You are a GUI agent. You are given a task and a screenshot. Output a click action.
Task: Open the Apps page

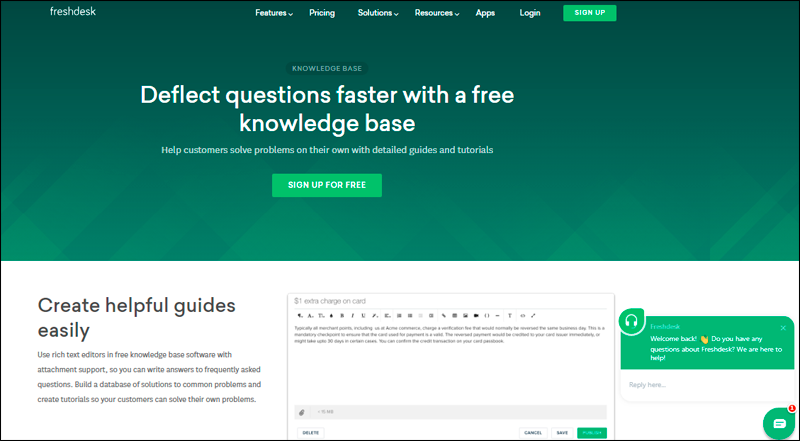point(485,13)
